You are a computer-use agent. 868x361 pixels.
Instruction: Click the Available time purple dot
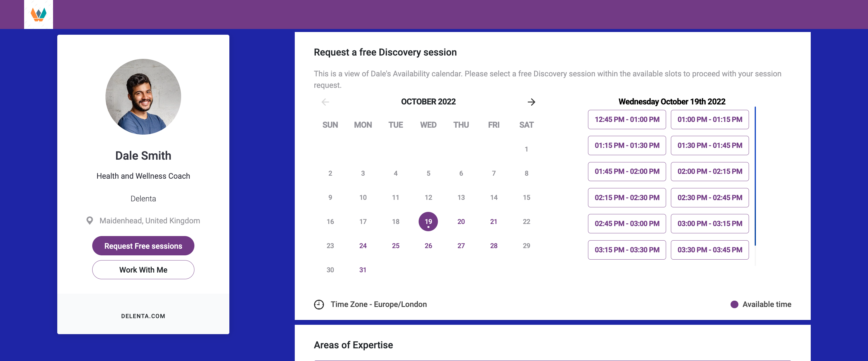734,304
